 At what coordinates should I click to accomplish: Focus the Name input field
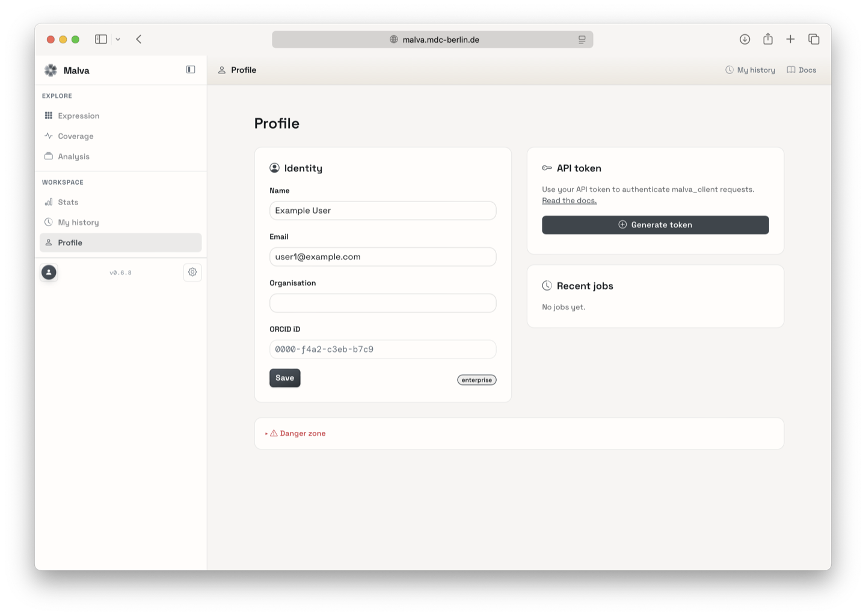pyautogui.click(x=382, y=211)
